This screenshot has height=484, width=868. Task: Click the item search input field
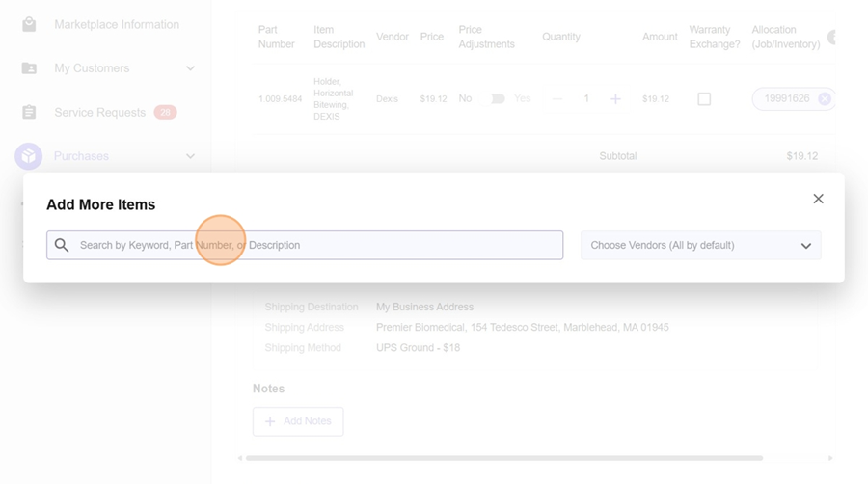click(x=318, y=245)
